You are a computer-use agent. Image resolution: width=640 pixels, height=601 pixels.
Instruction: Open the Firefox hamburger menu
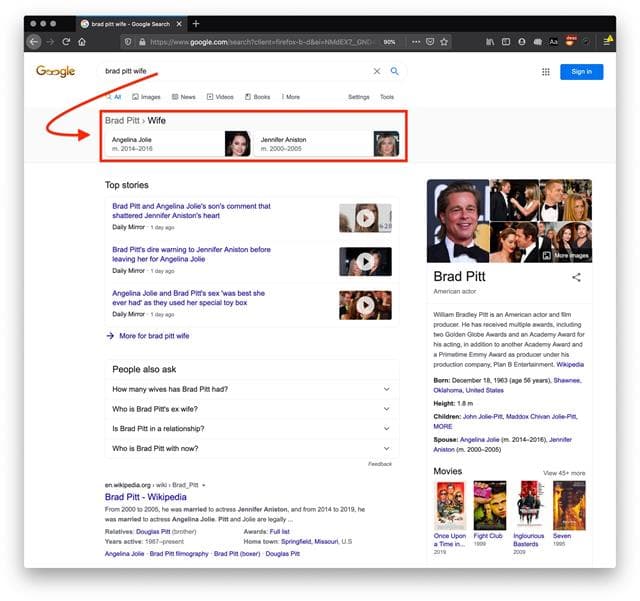point(607,42)
